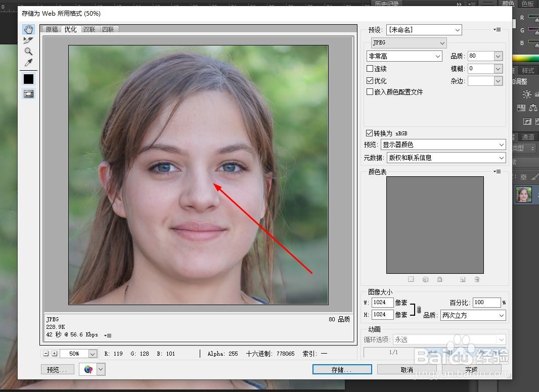The height and width of the screenshot is (392, 539).
Task: Click the 取消 cancel button
Action: click(x=407, y=370)
